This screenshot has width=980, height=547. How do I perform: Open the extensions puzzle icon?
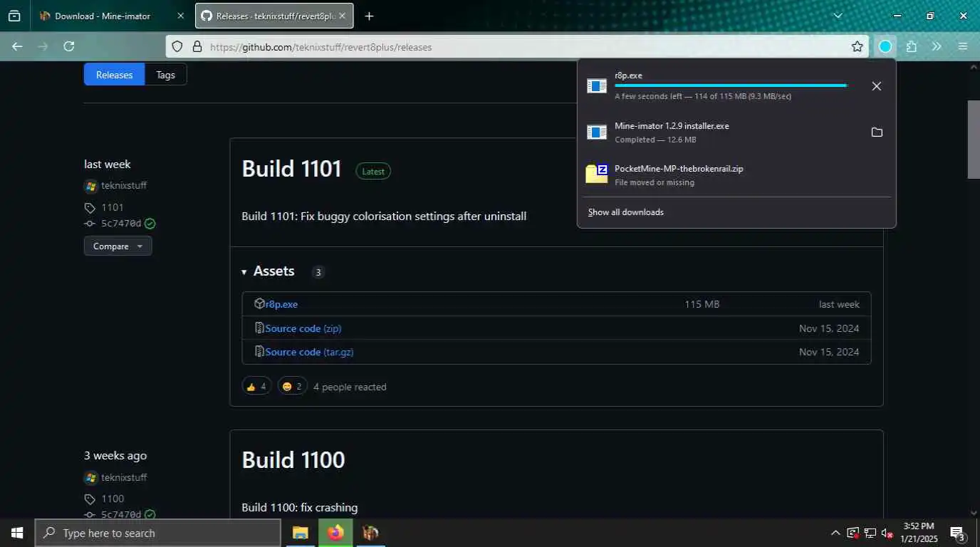coord(912,46)
